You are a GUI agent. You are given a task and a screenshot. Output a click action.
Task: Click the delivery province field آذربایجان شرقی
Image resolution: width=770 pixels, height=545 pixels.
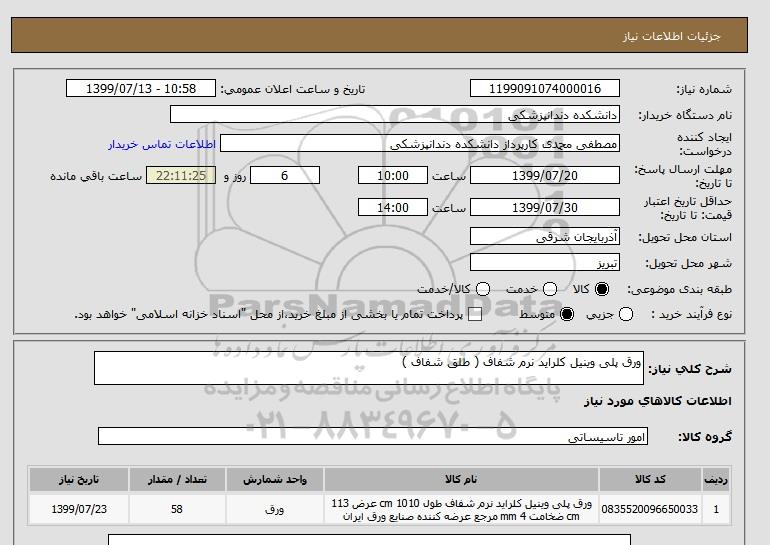tap(545, 236)
